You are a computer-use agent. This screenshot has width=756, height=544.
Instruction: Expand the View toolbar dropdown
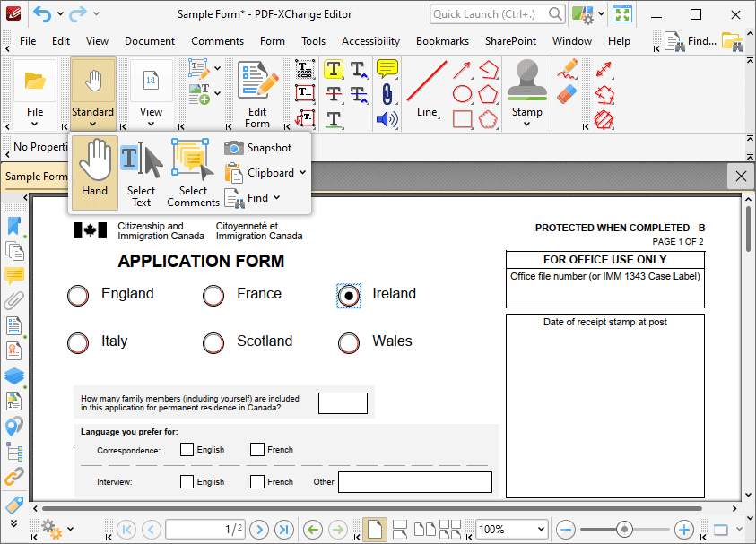[151, 124]
